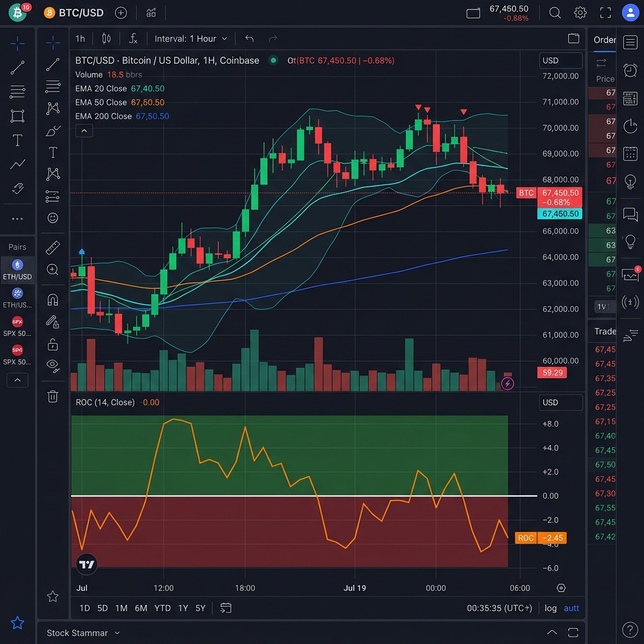Select the 5Y time range

tap(200, 608)
